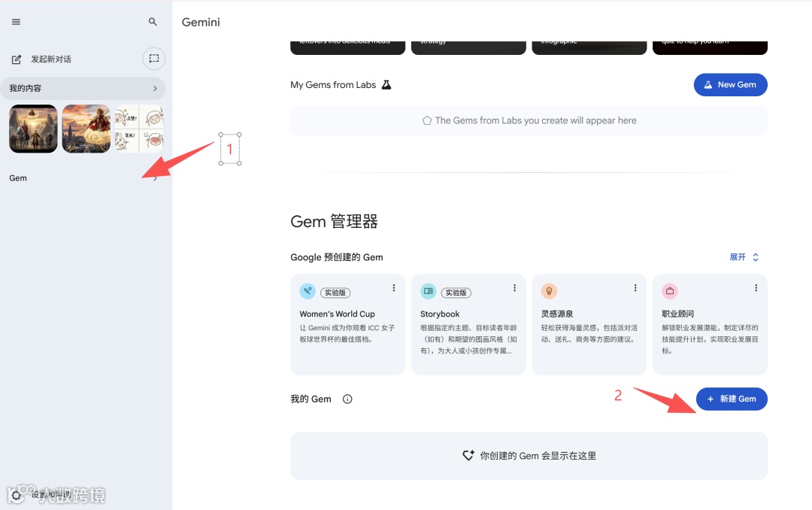Click the pentagon icon in Labs placeholder

(427, 121)
